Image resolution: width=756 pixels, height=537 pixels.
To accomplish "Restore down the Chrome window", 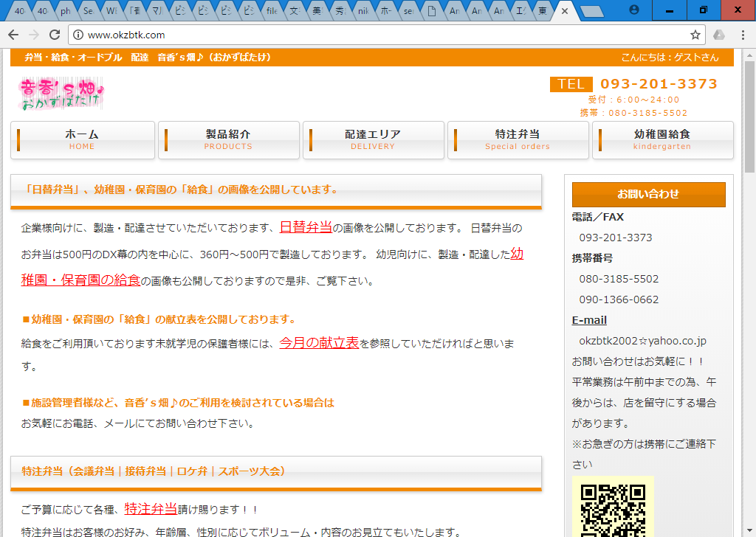I will pos(704,10).
